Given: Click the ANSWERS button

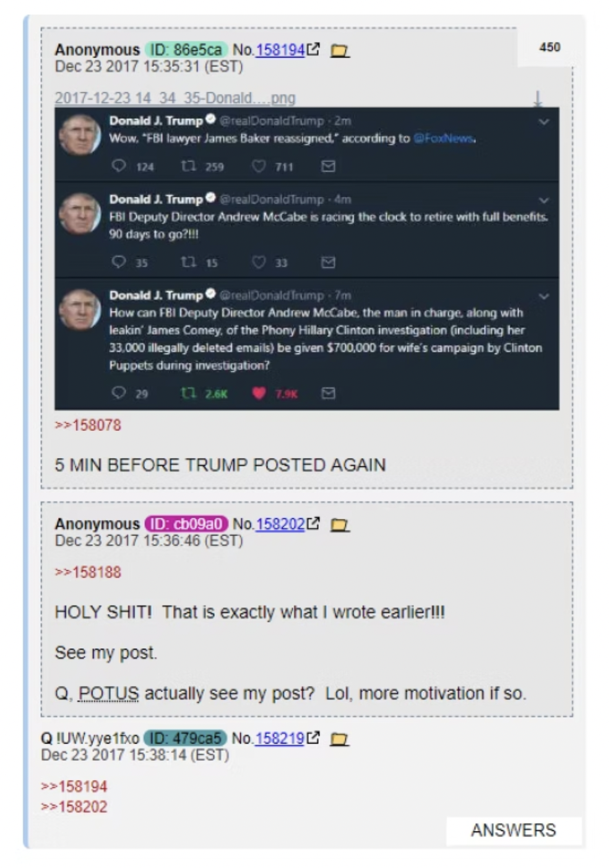Looking at the screenshot, I should (514, 830).
